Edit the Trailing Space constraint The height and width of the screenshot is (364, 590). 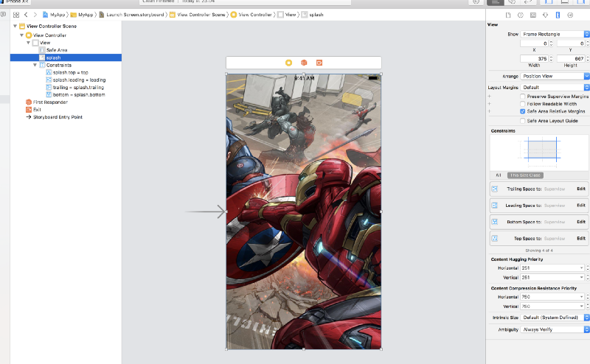[581, 189]
